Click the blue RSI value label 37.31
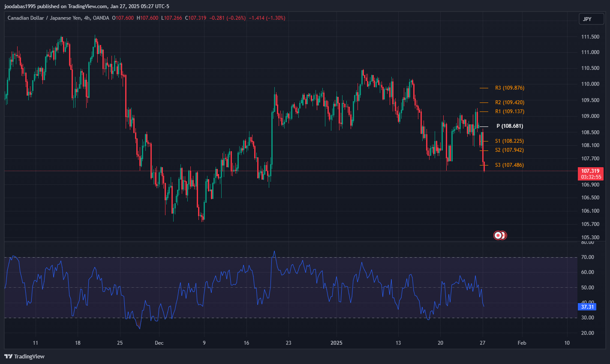This screenshot has height=364, width=610. 587,307
